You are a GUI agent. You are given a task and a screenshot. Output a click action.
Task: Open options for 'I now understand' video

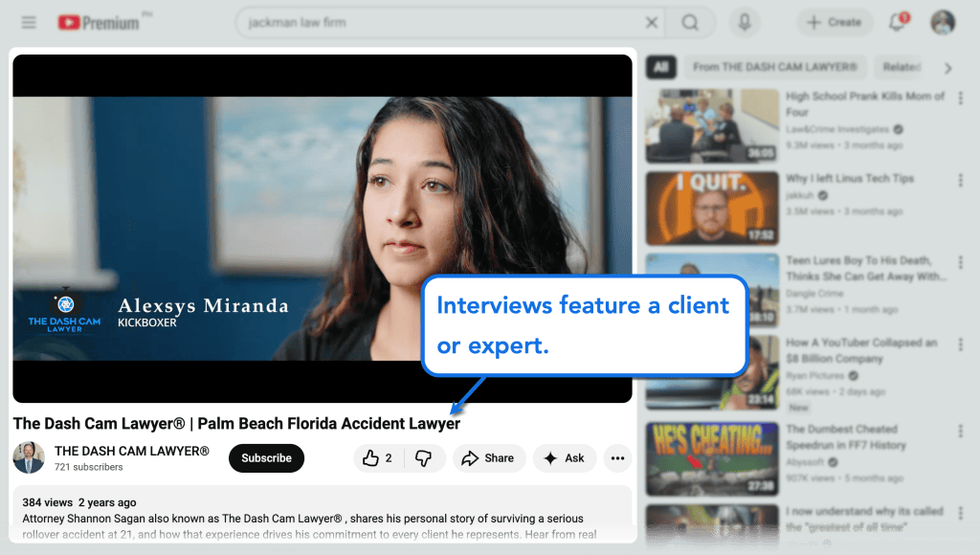click(x=961, y=513)
